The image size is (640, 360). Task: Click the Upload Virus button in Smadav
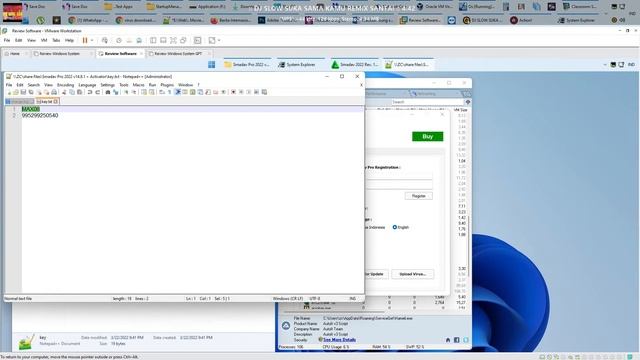(413, 274)
